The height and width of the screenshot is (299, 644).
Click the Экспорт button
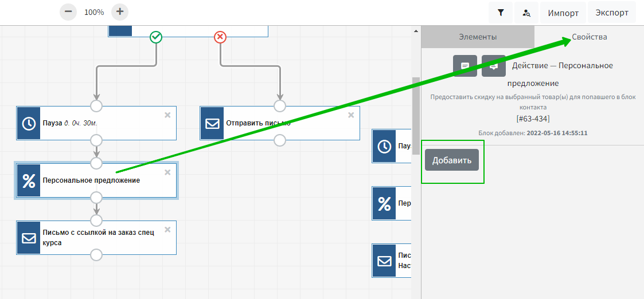tap(612, 13)
